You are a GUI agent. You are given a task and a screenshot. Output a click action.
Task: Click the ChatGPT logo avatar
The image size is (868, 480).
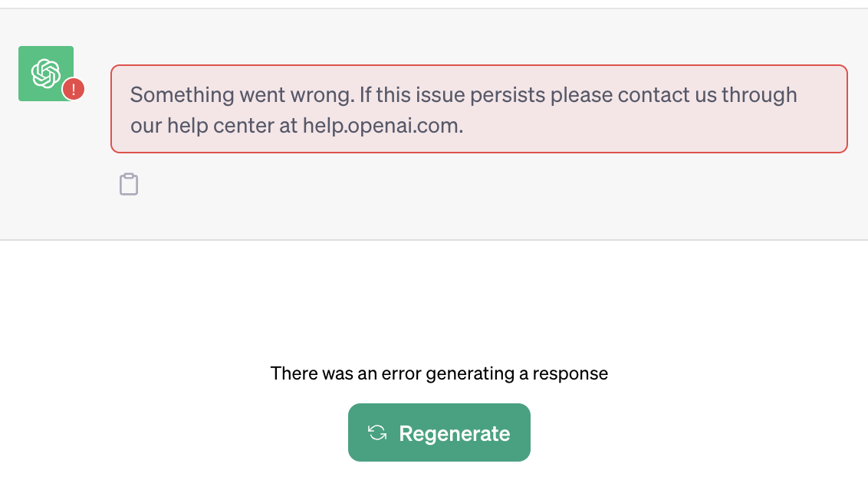(x=45, y=73)
